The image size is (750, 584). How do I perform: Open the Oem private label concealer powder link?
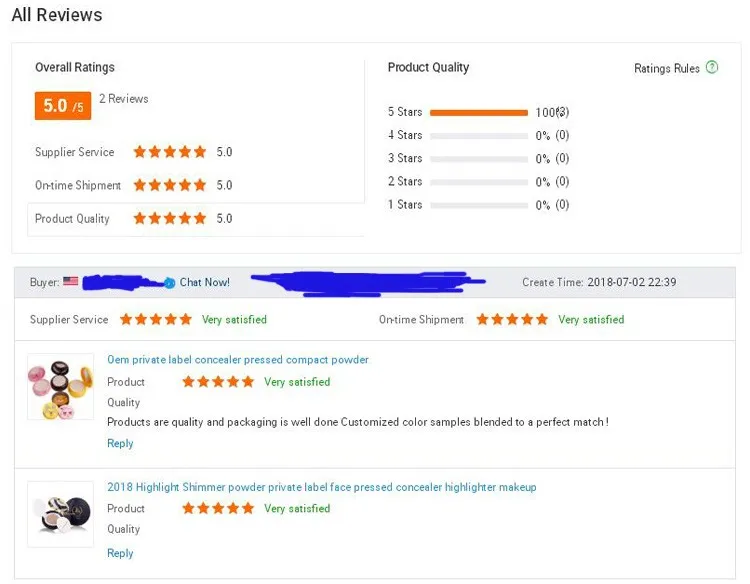pyautogui.click(x=238, y=360)
